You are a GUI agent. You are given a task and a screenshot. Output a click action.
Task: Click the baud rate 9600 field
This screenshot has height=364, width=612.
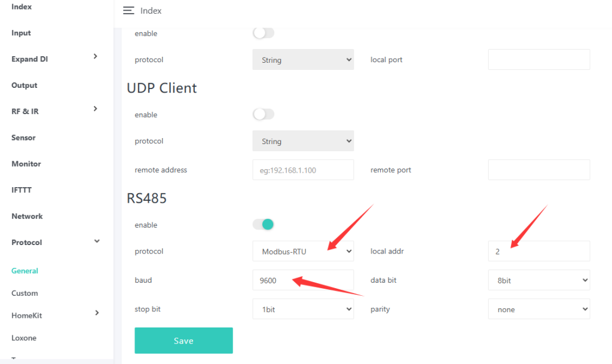click(303, 280)
